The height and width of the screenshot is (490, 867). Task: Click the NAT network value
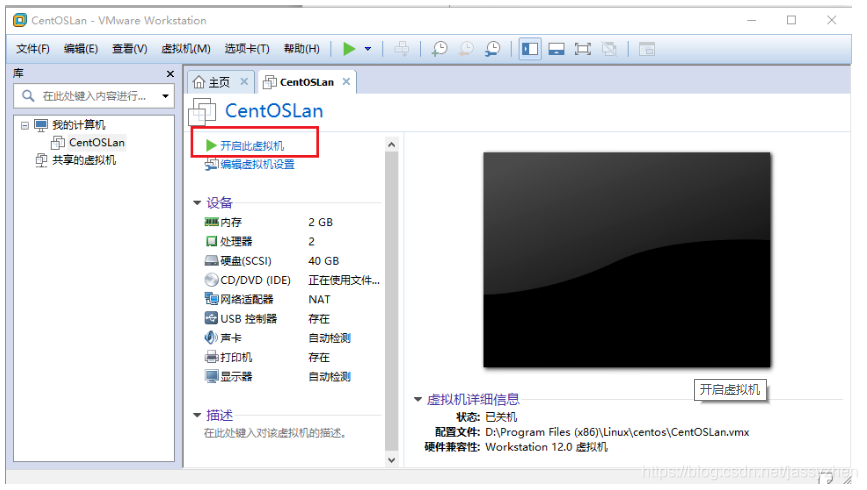(x=320, y=300)
